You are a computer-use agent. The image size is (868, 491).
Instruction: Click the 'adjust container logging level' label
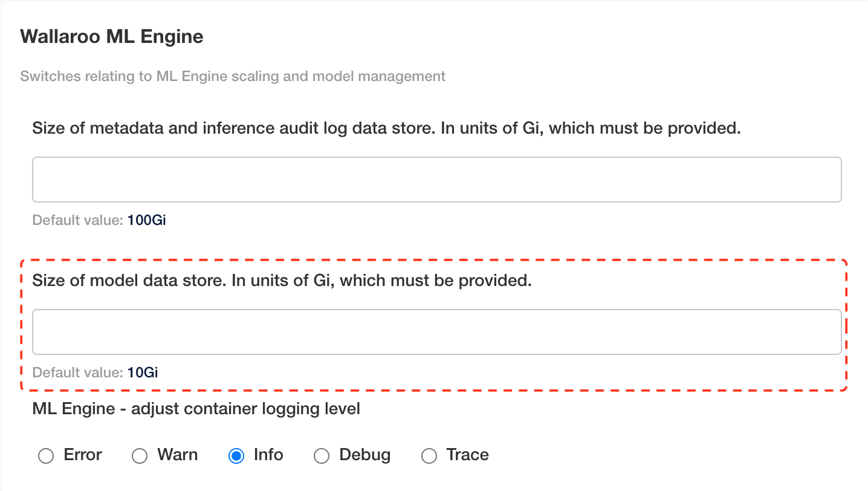(196, 409)
